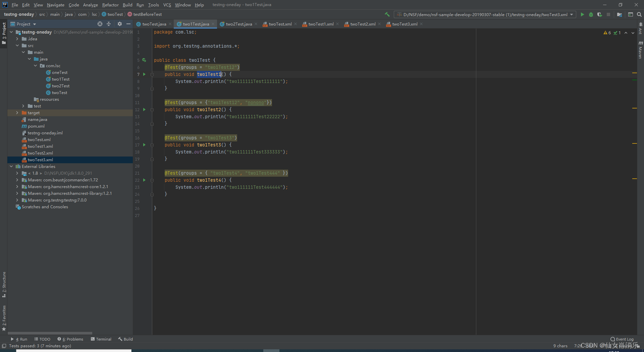
Task: Run two1Test3 gutter icon at line 17
Action: click(145, 145)
